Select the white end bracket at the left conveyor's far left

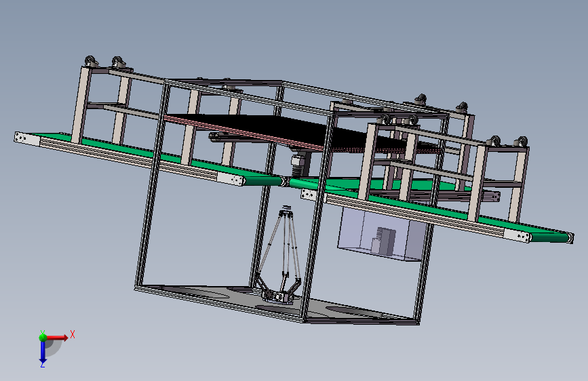26,138
